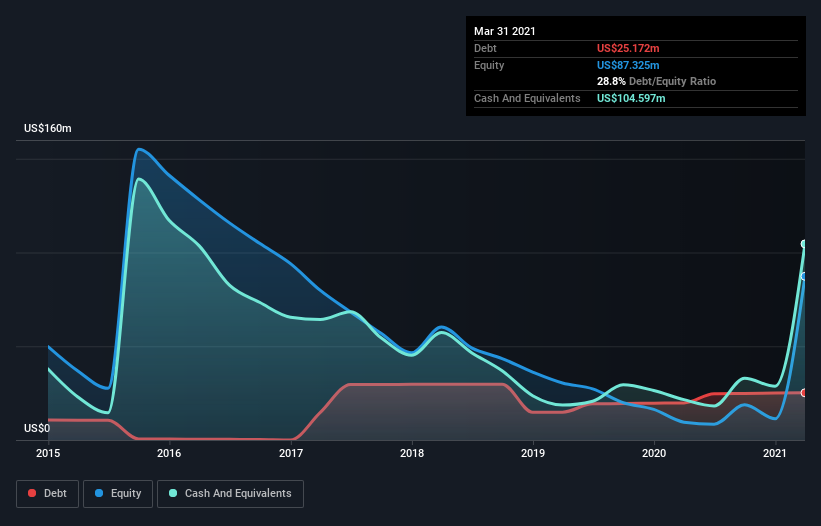Select the 2017 x-axis label
The image size is (821, 526).
point(291,453)
